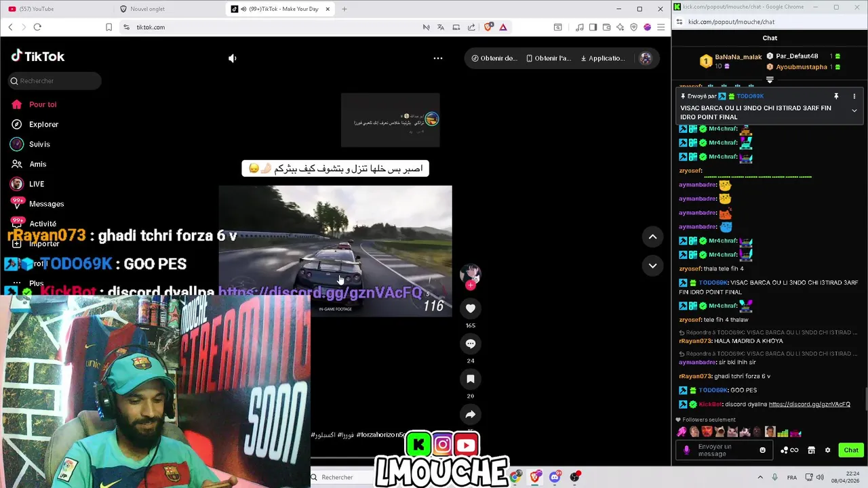The width and height of the screenshot is (868, 488).
Task: Open the Brave Wallet icon
Action: 606,27
